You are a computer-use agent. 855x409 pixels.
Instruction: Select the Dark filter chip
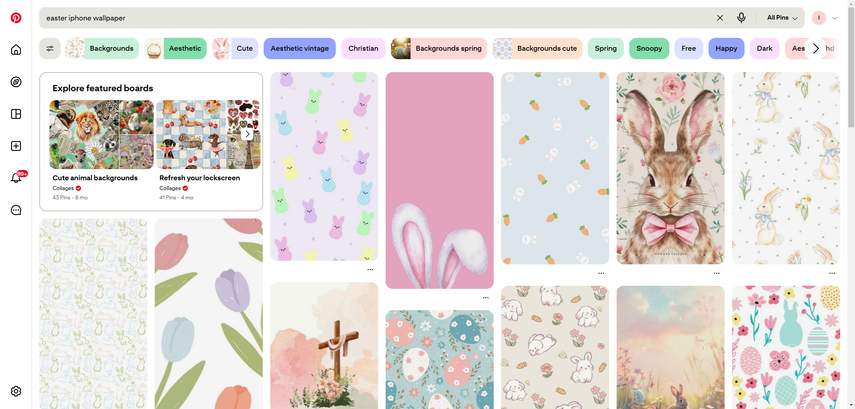point(764,49)
